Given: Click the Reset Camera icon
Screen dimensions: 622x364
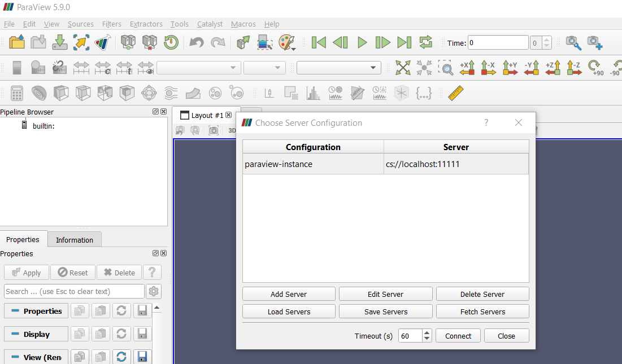Looking at the screenshot, I should point(403,68).
